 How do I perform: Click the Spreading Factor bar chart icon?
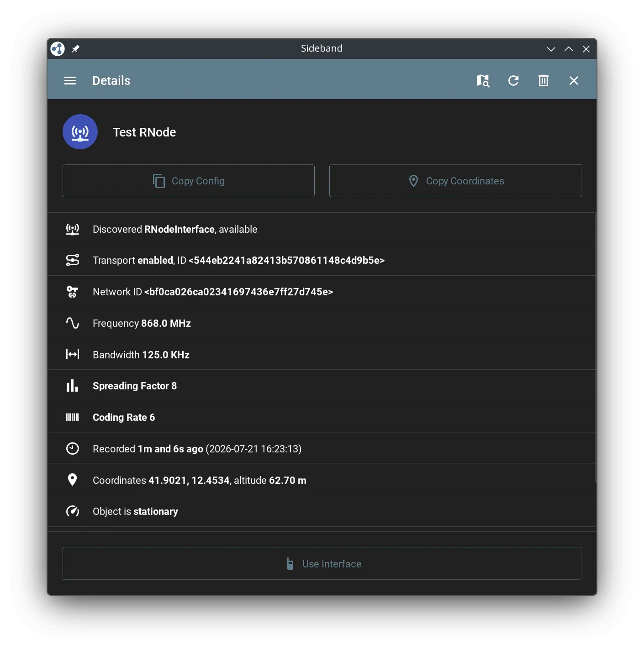[72, 386]
